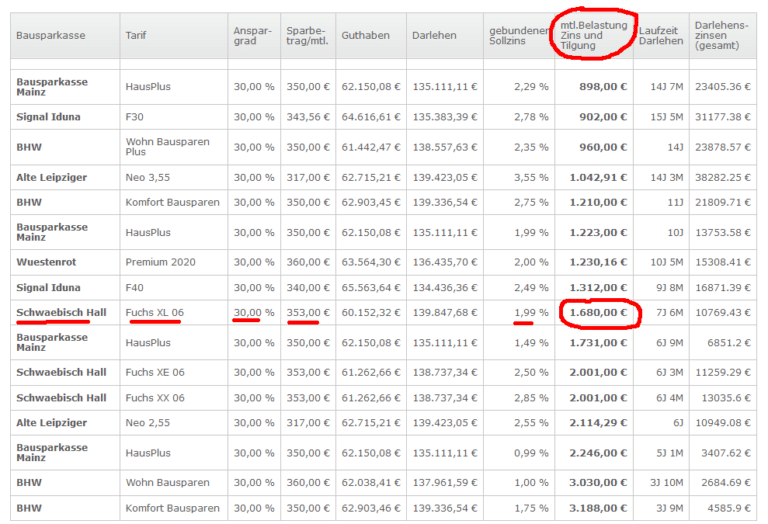Click the 7J 6M loan duration cell
The image size is (768, 524).
coord(670,312)
